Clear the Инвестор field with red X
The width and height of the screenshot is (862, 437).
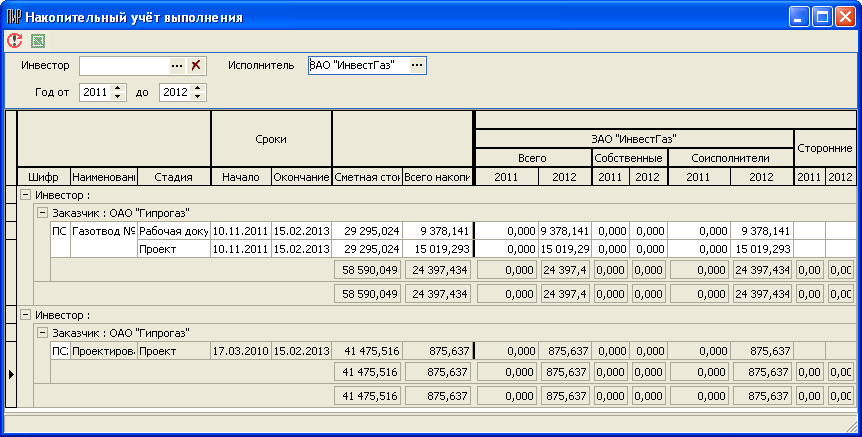point(195,66)
